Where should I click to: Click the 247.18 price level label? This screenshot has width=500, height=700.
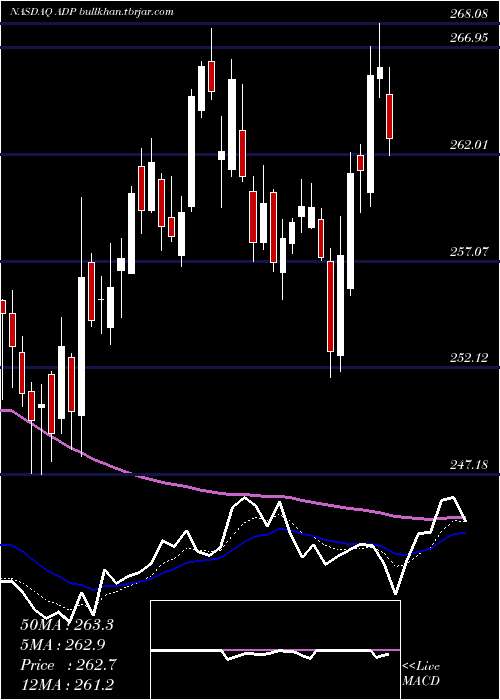pyautogui.click(x=469, y=466)
